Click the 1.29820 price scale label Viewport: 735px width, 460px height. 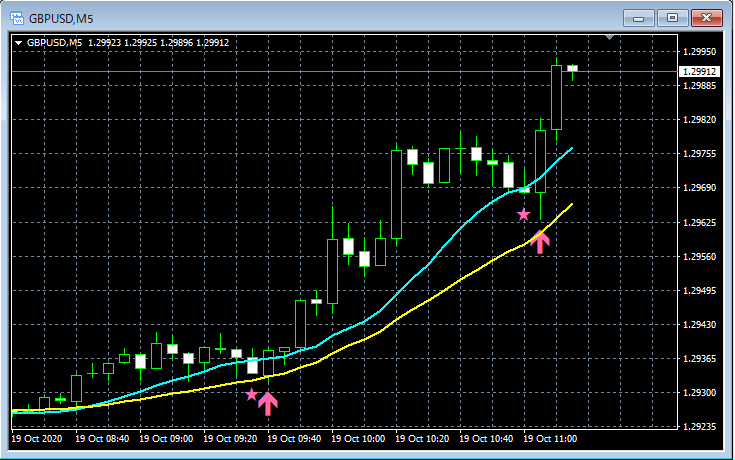[700, 120]
